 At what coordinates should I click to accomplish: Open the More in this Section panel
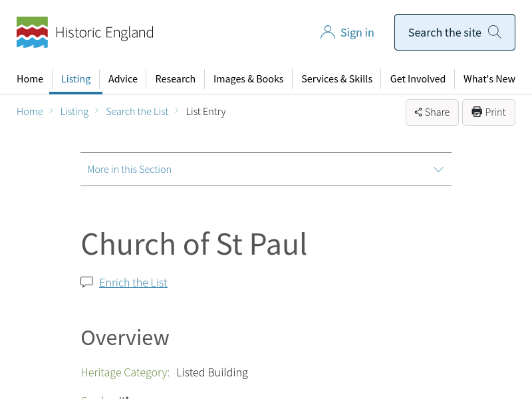click(x=130, y=170)
